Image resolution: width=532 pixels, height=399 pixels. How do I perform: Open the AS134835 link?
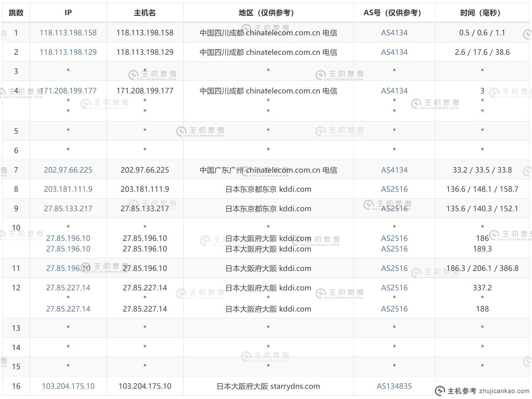click(x=394, y=386)
